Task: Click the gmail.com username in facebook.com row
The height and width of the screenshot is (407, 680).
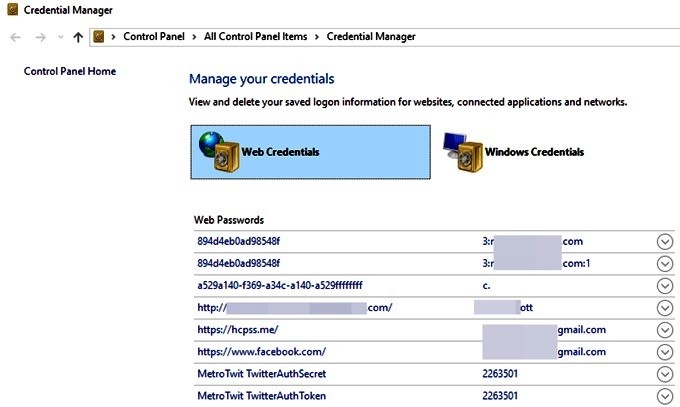Action: [x=582, y=352]
